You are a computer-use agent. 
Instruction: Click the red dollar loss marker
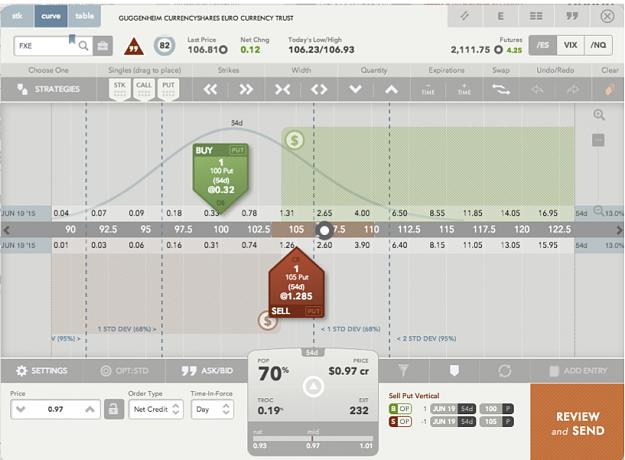pyautogui.click(x=267, y=320)
